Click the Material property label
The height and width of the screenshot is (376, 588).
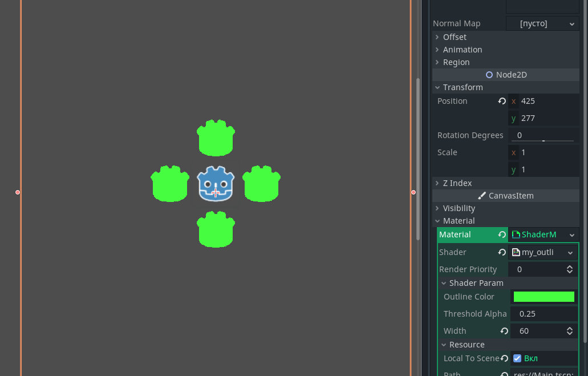point(455,235)
